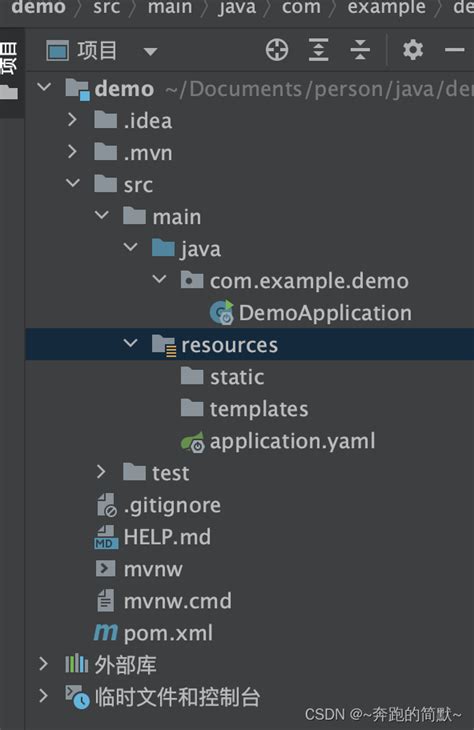Expand the test folder

click(101, 472)
